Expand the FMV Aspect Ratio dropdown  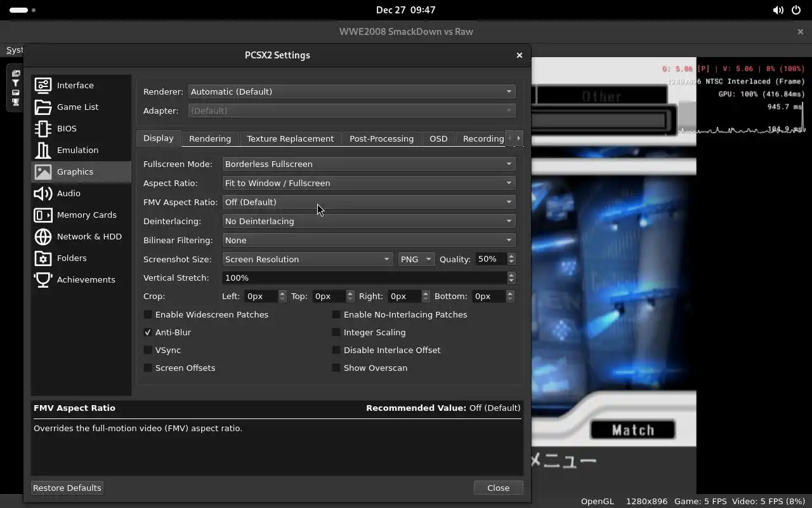(x=369, y=202)
